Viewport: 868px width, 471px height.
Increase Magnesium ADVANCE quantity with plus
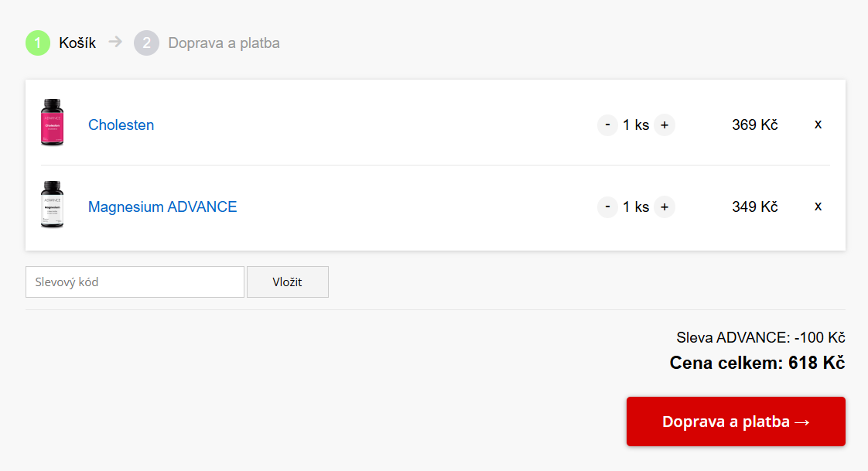pyautogui.click(x=665, y=206)
